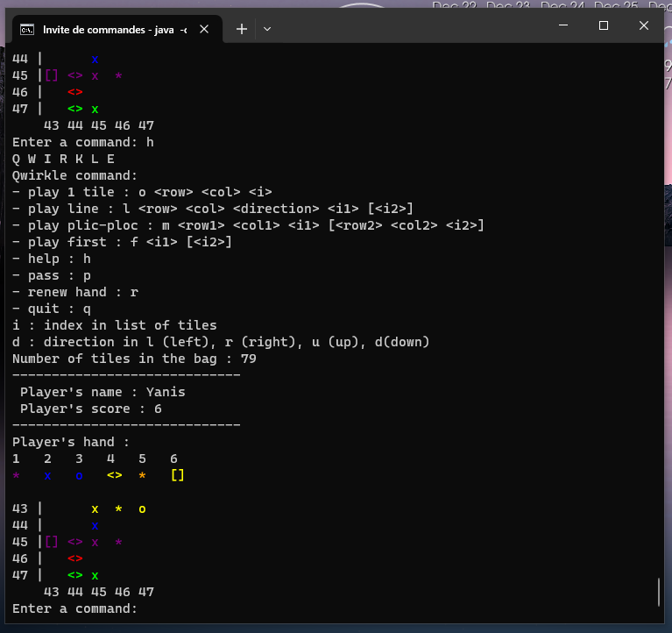Click the 'Enter a command: h' line
Viewport: 672px width, 633px height.
coord(82,142)
